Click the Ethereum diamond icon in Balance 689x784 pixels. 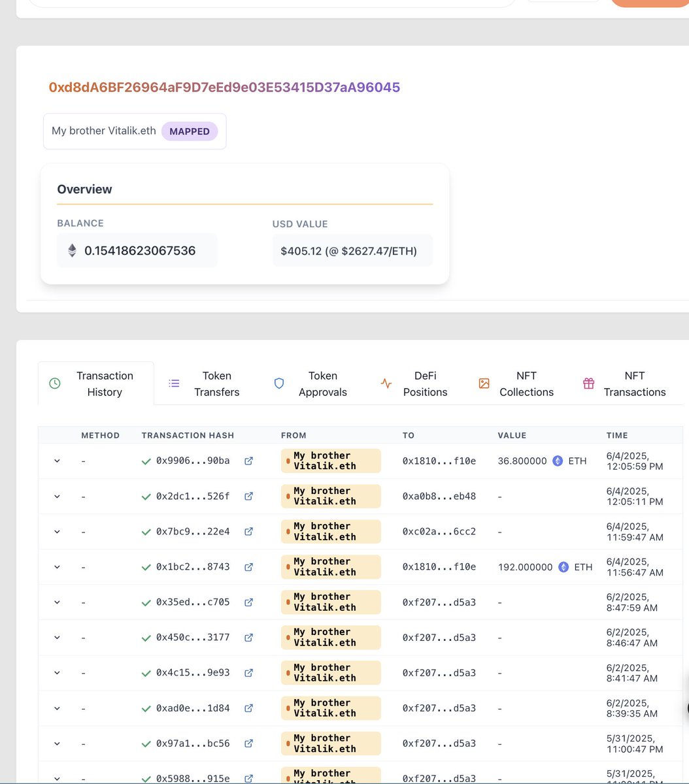[73, 250]
